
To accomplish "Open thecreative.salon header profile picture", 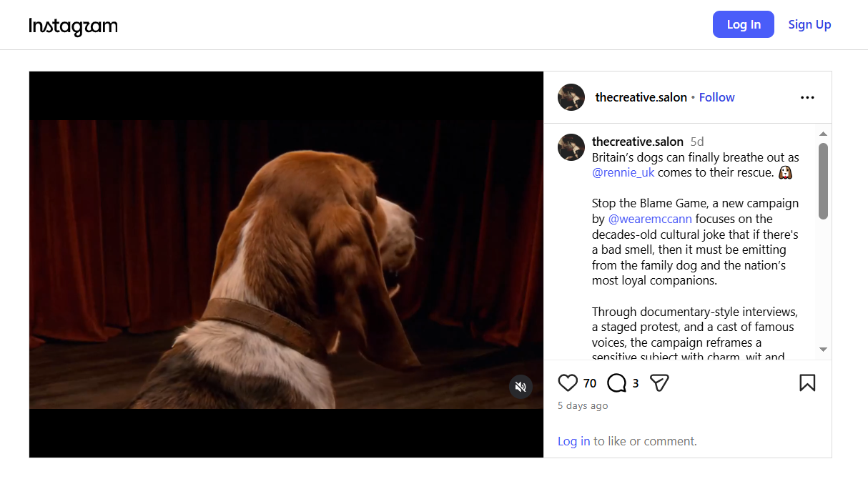I will 571,97.
